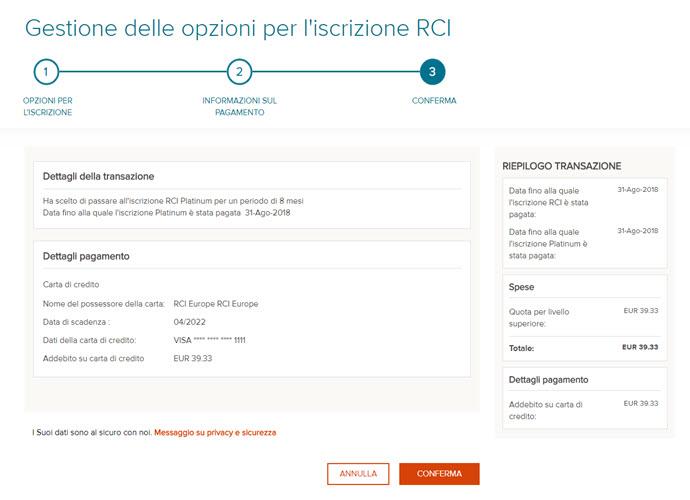Screen dimensions: 690x500
Task: Click the RIEPILOGO TRANSAZIONE sidebar heading
Action: tap(564, 166)
